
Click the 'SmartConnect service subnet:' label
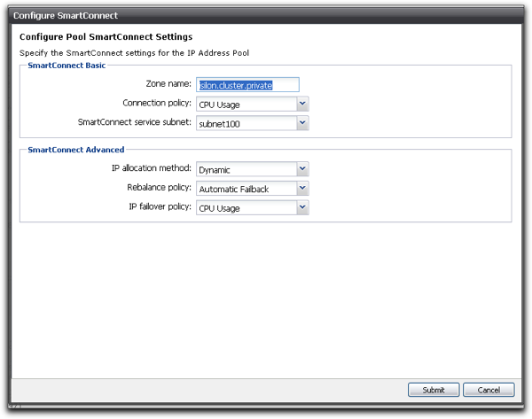[135, 122]
